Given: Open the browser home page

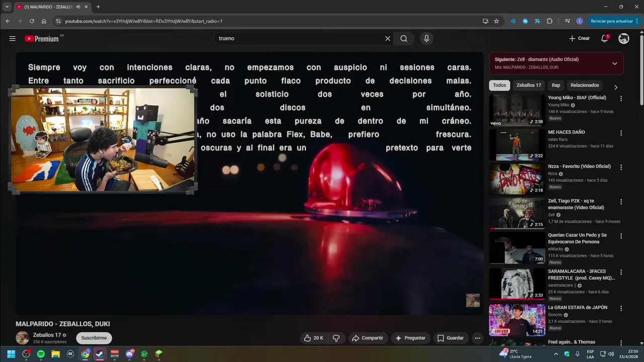Looking at the screenshot, I should [x=44, y=21].
